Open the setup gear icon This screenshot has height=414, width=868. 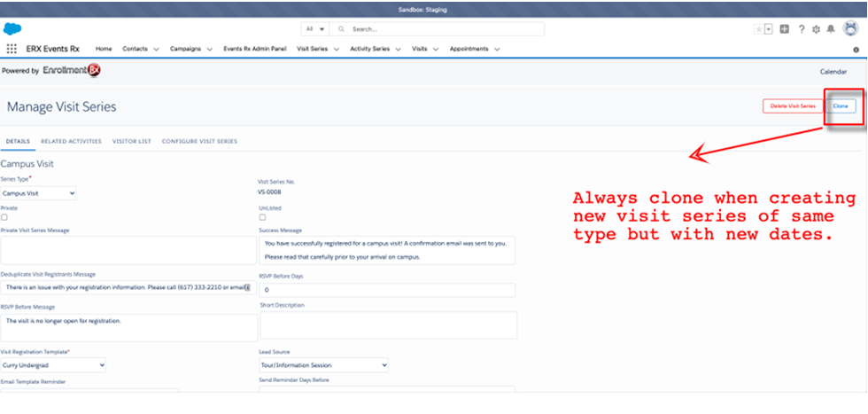[x=816, y=29]
